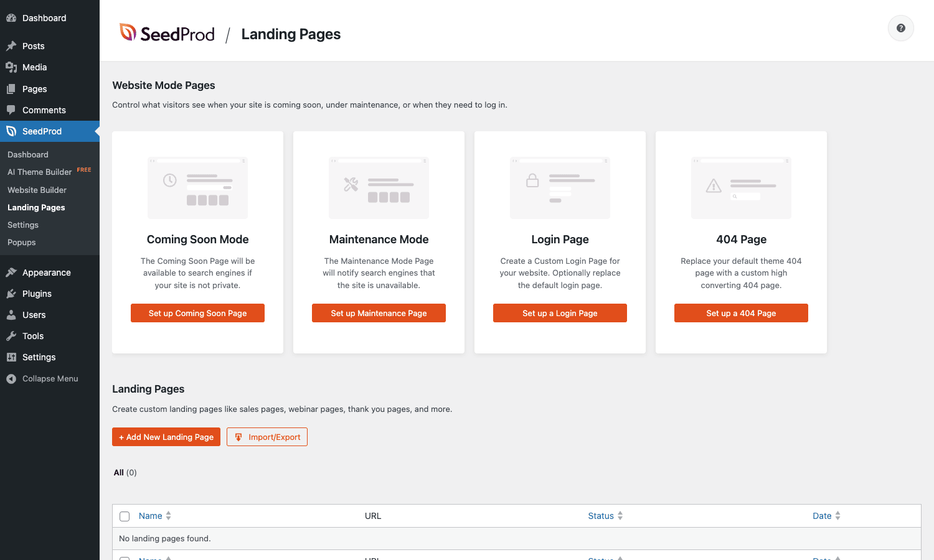
Task: Click the Maintenance Mode preview thumbnail
Action: tap(379, 187)
